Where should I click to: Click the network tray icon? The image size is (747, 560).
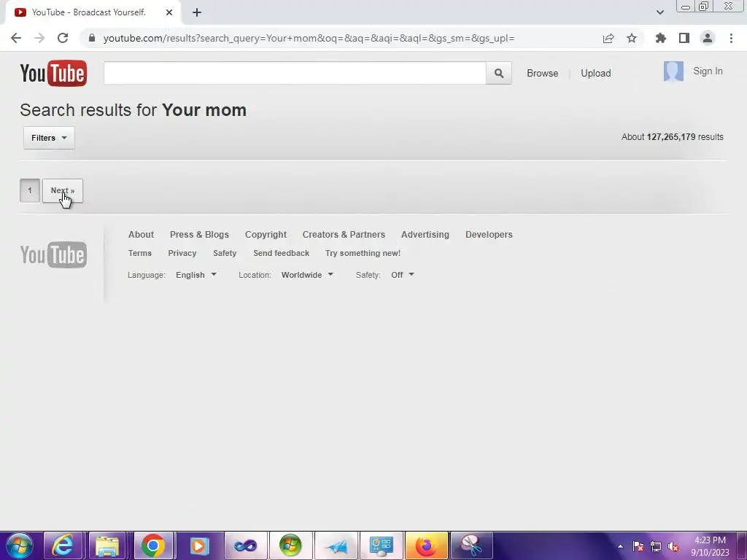click(x=656, y=546)
